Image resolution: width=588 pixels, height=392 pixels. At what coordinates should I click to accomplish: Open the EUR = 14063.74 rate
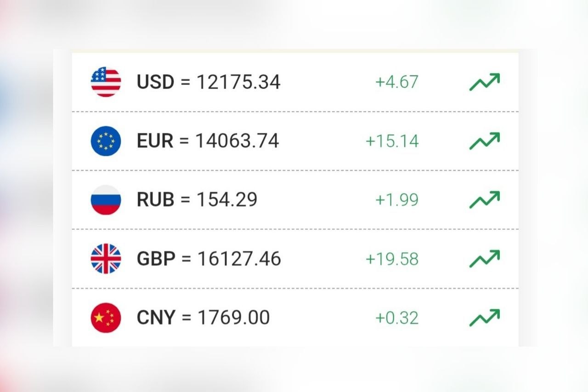click(x=208, y=141)
